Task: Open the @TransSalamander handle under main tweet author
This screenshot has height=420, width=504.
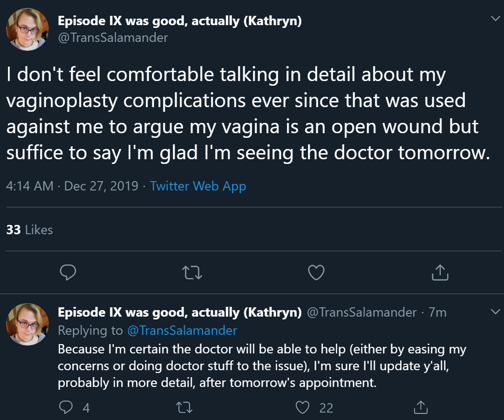Action: pyautogui.click(x=113, y=37)
